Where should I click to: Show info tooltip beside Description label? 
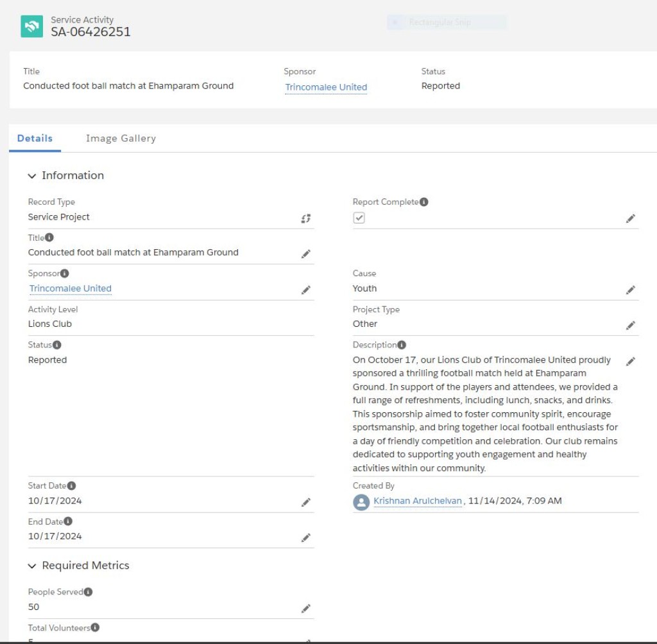pyautogui.click(x=402, y=345)
